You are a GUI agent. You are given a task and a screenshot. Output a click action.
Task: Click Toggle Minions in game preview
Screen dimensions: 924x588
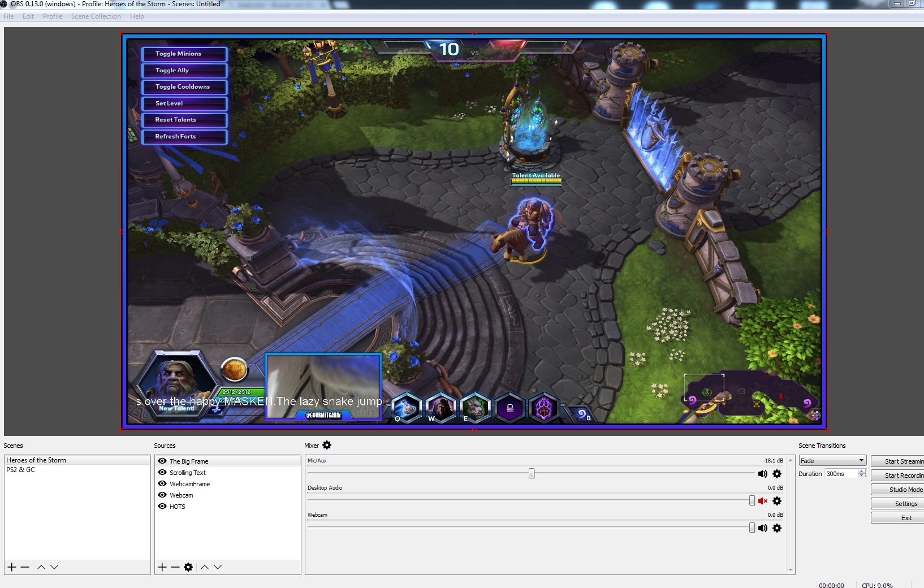(x=184, y=54)
